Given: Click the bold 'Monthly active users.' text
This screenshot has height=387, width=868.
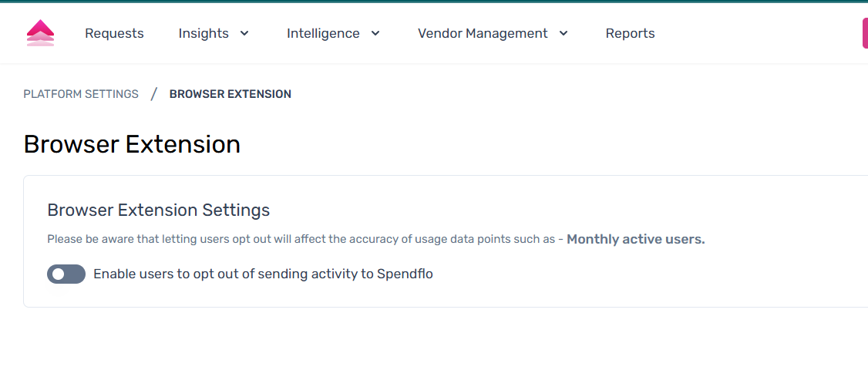Looking at the screenshot, I should pos(635,239).
